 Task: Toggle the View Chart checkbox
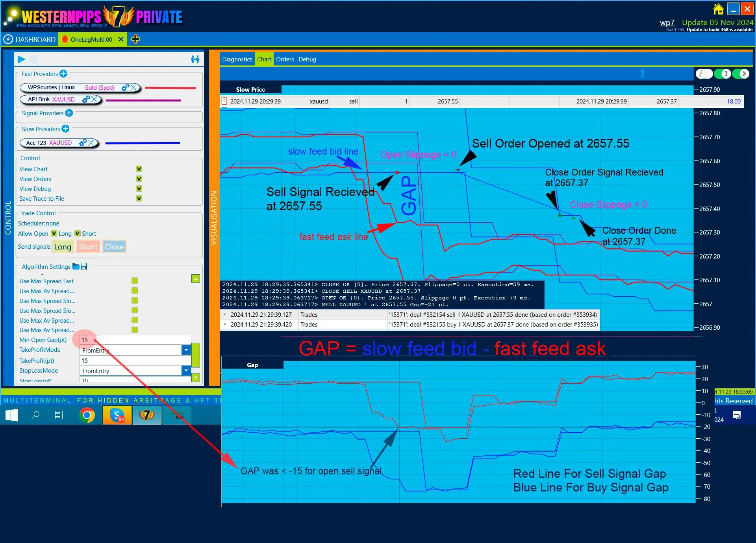pos(139,169)
